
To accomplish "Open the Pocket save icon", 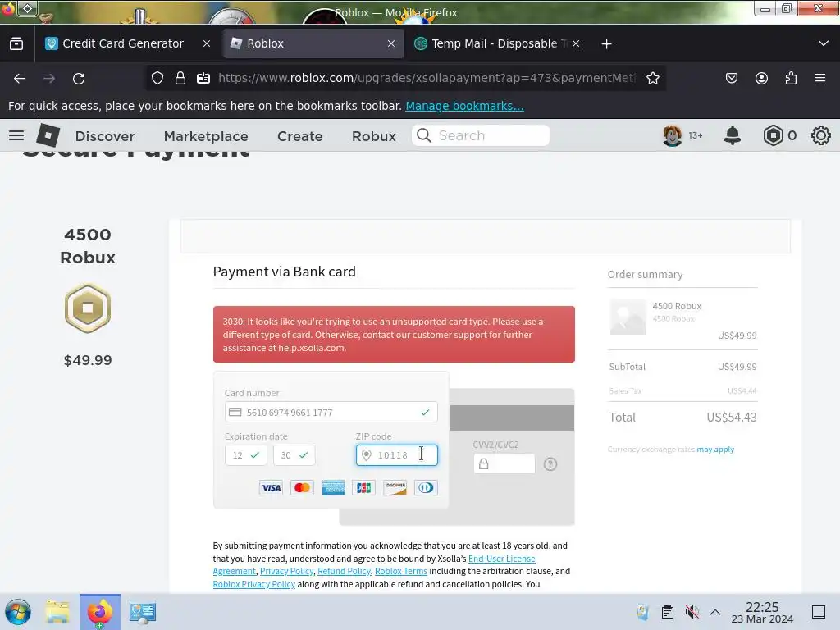I will [x=731, y=78].
